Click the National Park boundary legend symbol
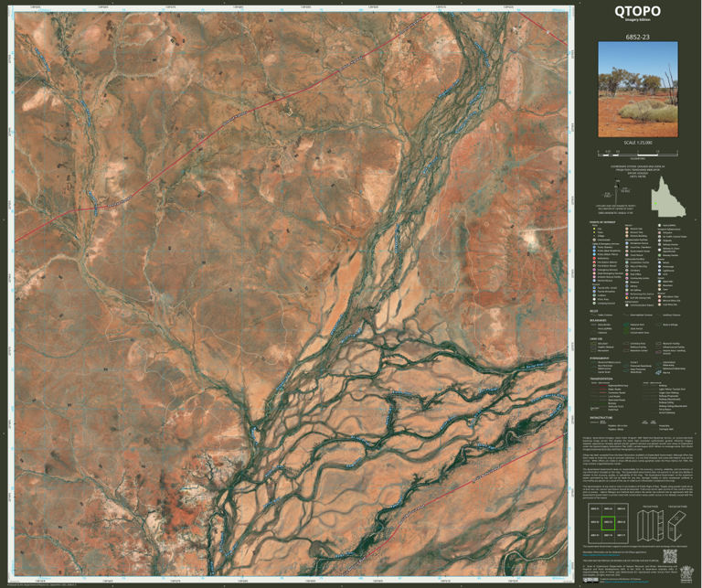 point(626,325)
